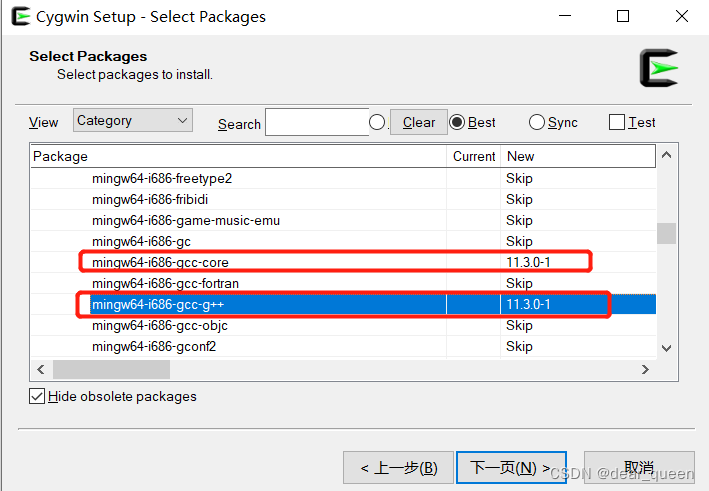Click the 取消 cancel button
This screenshot has height=491, width=709.
[x=639, y=467]
